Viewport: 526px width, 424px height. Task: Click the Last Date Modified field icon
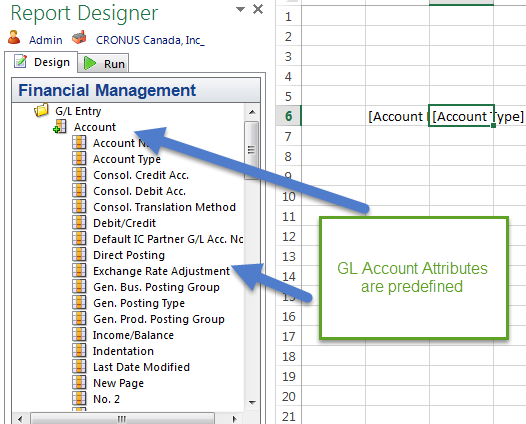[x=79, y=366]
